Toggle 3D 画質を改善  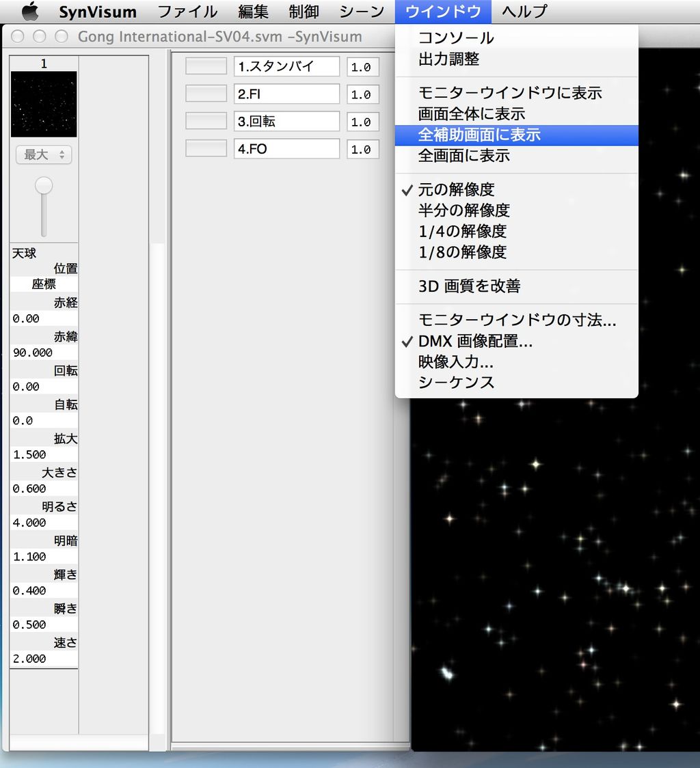(x=517, y=286)
